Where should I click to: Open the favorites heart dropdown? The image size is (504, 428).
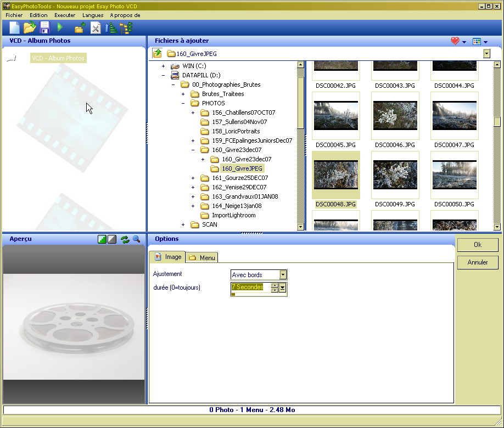458,41
